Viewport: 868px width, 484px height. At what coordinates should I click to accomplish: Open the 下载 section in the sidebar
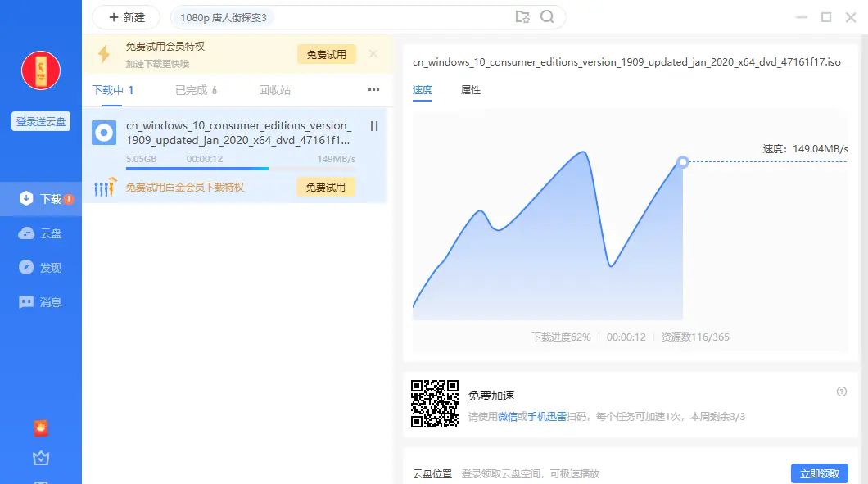coord(41,198)
